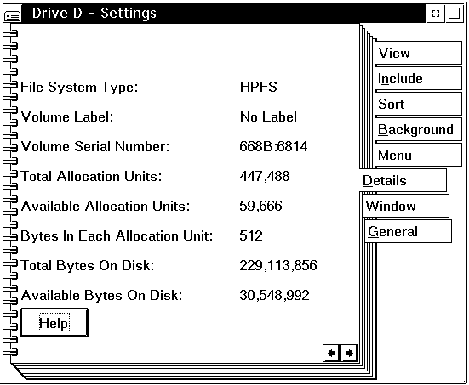Open the Window tab
Viewport: 469px width, 385px height.
(x=406, y=206)
